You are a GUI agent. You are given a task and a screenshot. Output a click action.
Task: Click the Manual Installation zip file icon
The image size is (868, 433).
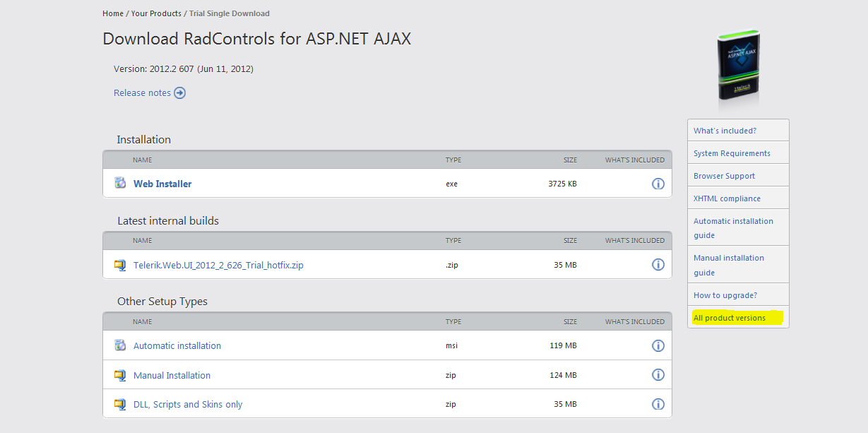120,375
